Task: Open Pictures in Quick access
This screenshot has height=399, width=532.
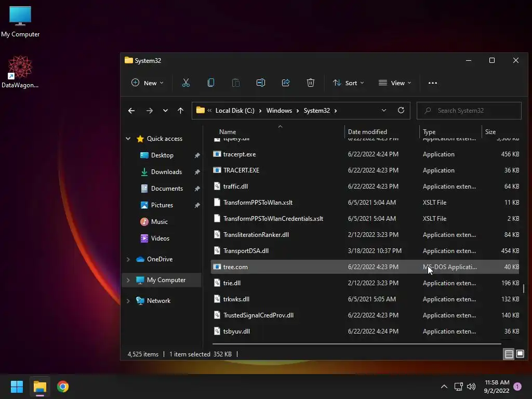Action: [162, 205]
